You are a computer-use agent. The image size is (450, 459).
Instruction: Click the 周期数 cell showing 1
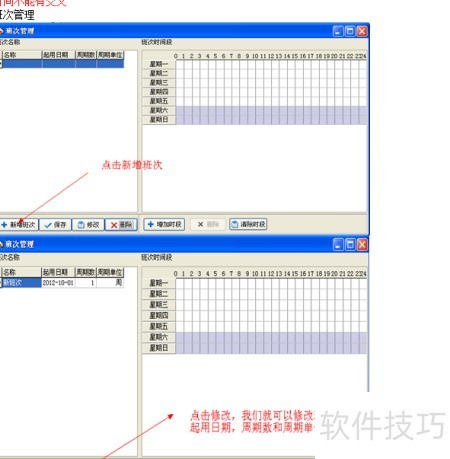[86, 283]
